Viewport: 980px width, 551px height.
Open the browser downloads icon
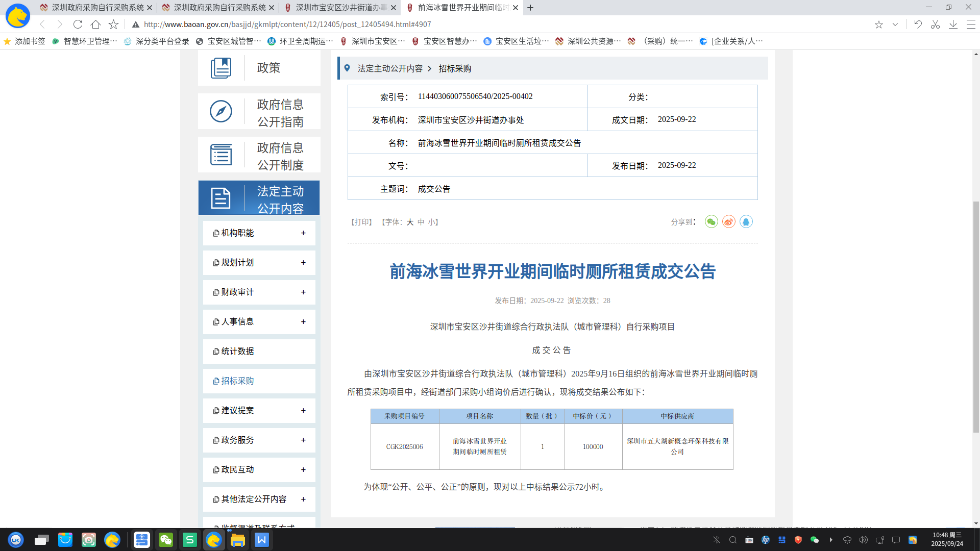click(x=953, y=24)
